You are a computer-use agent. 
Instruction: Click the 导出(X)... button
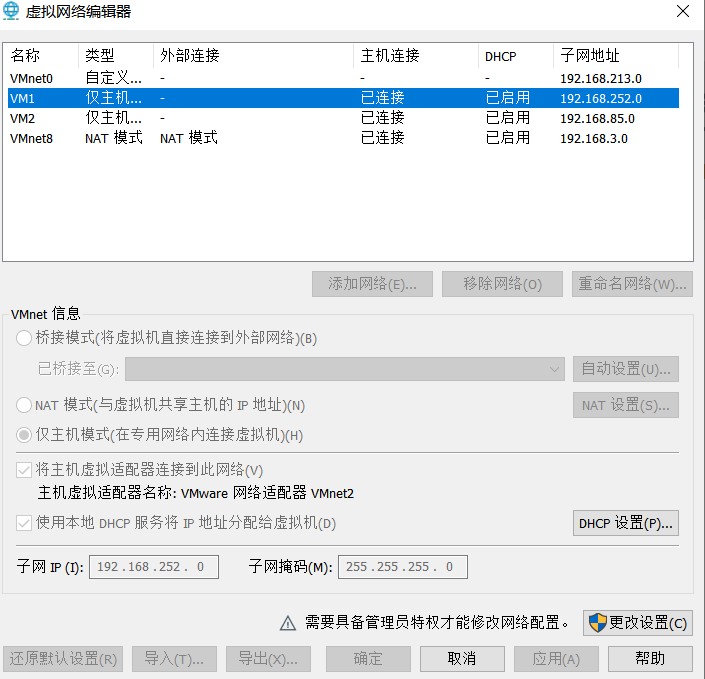pos(268,659)
